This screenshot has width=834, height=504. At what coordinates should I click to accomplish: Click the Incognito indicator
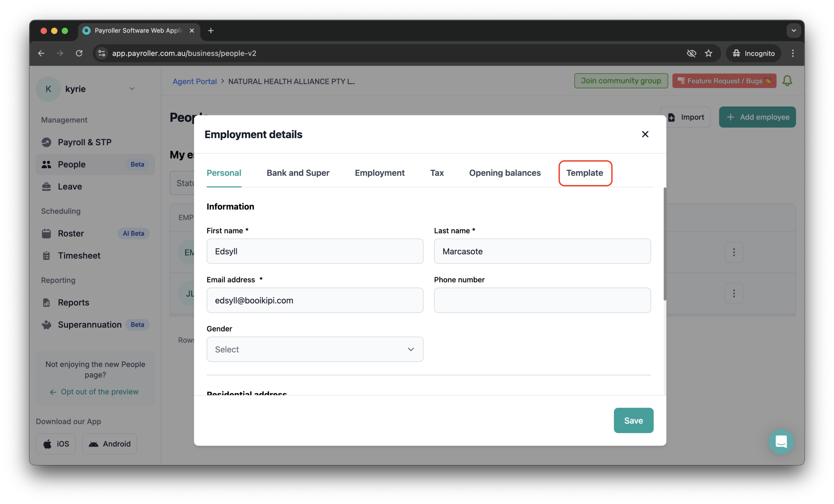[x=753, y=53]
